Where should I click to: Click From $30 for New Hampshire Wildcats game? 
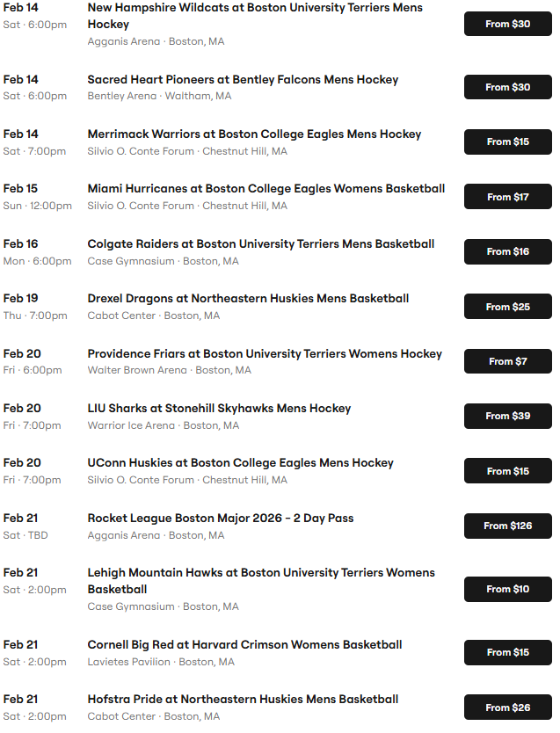(507, 24)
